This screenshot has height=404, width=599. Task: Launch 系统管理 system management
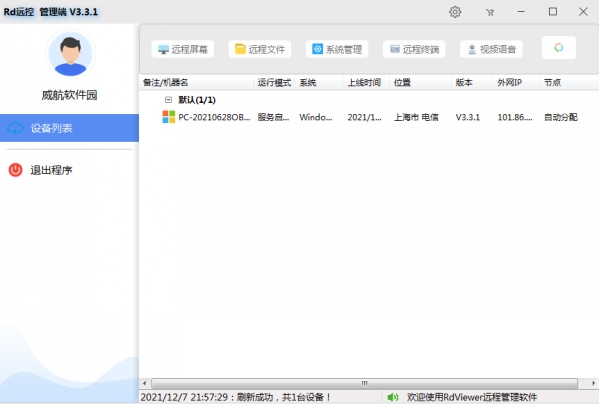(x=337, y=49)
